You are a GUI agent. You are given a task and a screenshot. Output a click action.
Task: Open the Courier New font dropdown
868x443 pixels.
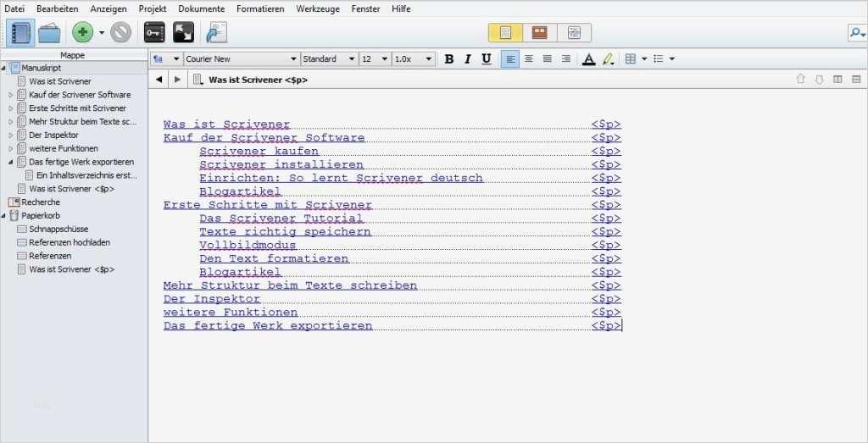coord(242,58)
